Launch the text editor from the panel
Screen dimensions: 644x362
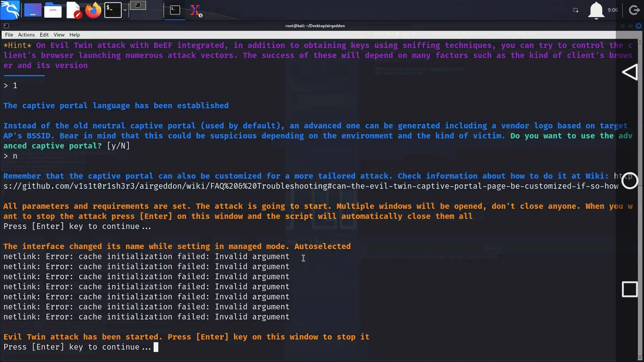pyautogui.click(x=73, y=10)
